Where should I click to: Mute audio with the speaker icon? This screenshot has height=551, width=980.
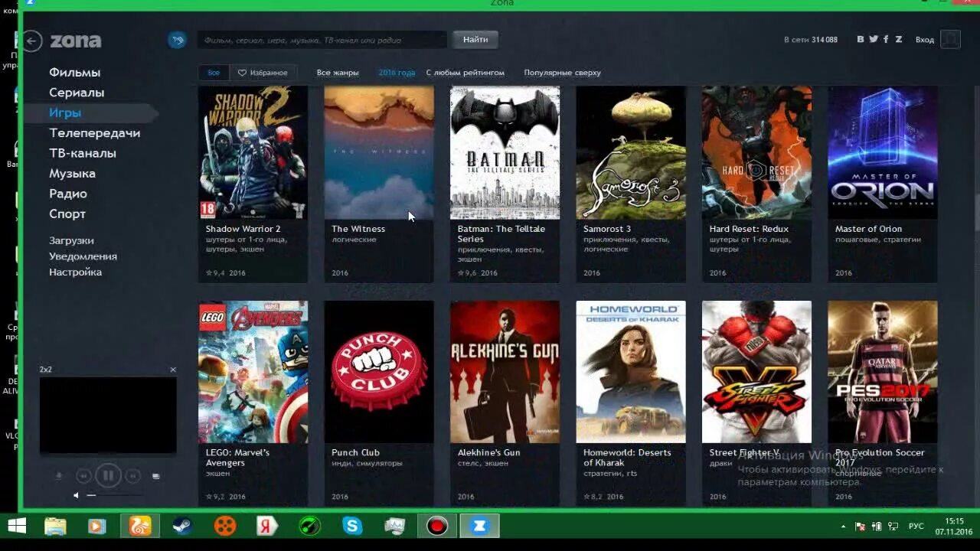click(76, 495)
